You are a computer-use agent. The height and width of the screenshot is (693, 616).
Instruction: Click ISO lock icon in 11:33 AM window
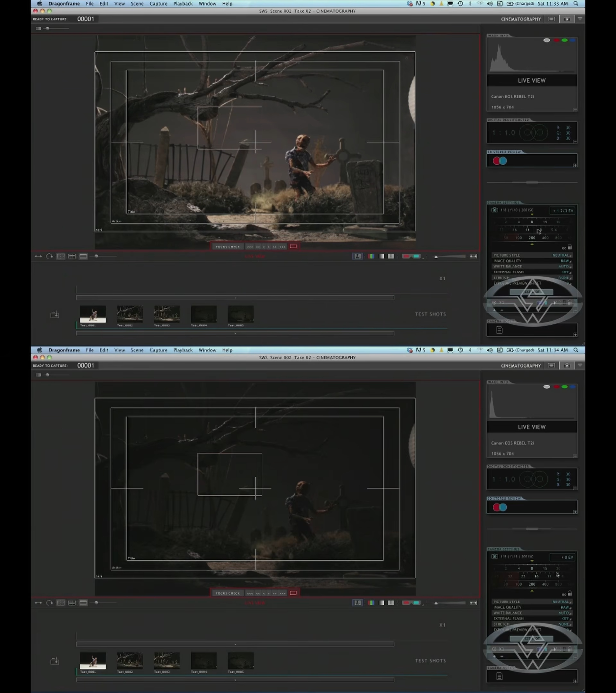point(569,247)
